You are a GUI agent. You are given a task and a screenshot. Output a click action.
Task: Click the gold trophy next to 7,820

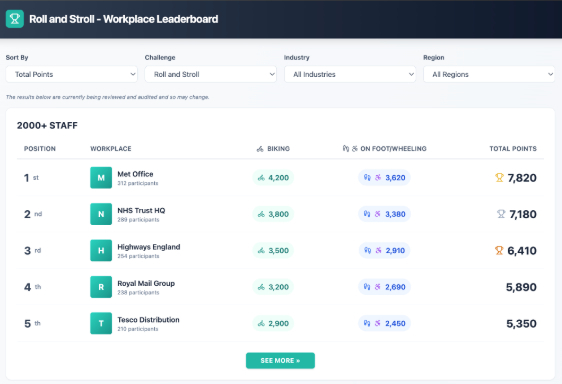coord(499,177)
